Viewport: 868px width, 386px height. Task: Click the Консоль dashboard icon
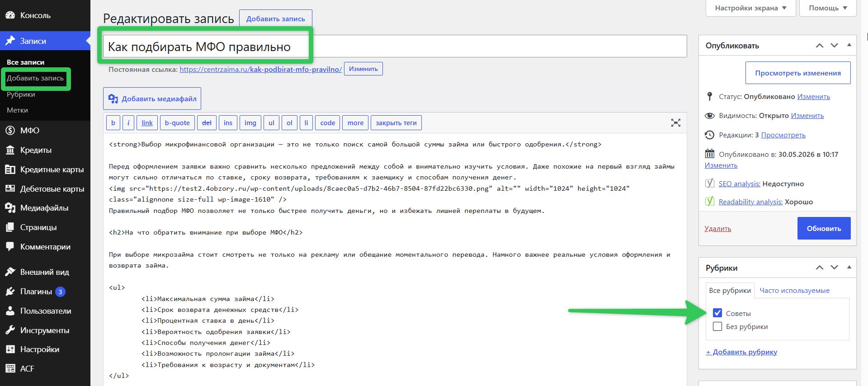pos(10,15)
